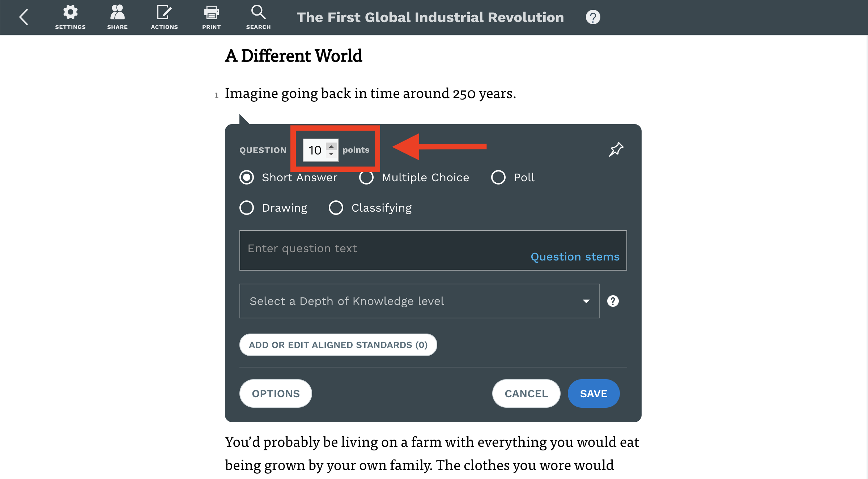Expand the Depth of Knowledge level dropdown
This screenshot has height=479, width=868.
tap(420, 301)
